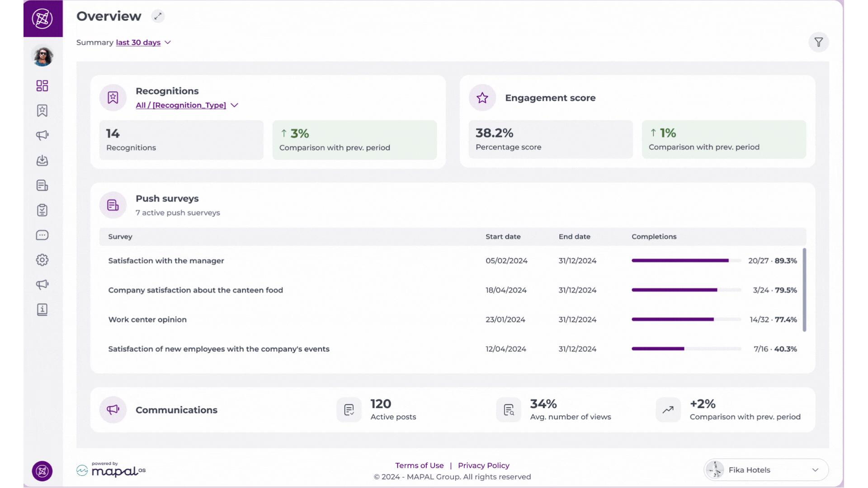Click the 18/04/2024 start date cell
The image size is (868, 488).
point(506,290)
